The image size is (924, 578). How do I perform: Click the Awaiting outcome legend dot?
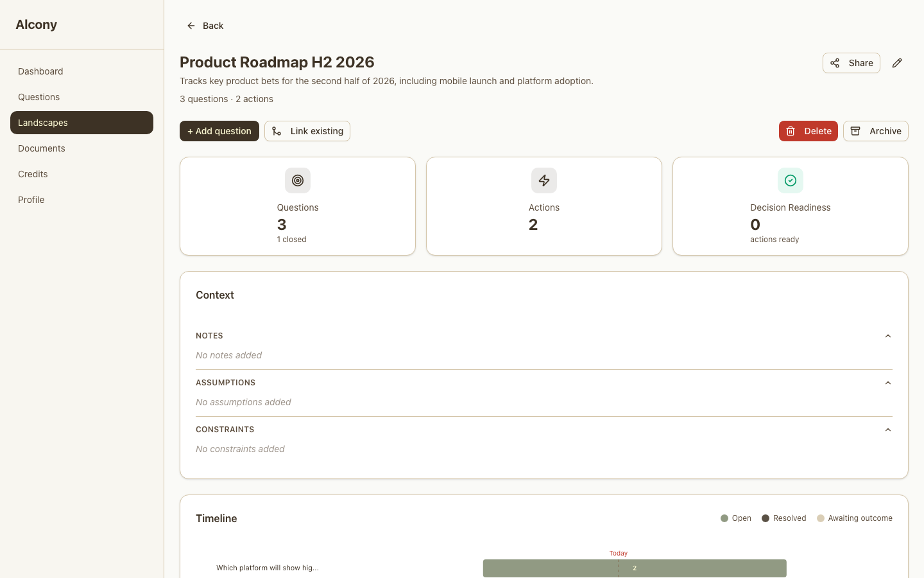click(x=821, y=518)
